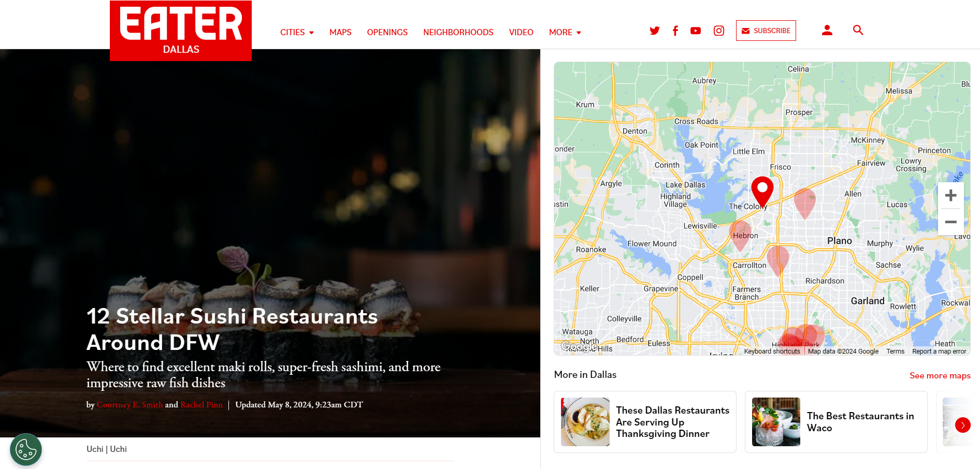
Task: Select the bright red map pin near The Colony
Action: [762, 190]
